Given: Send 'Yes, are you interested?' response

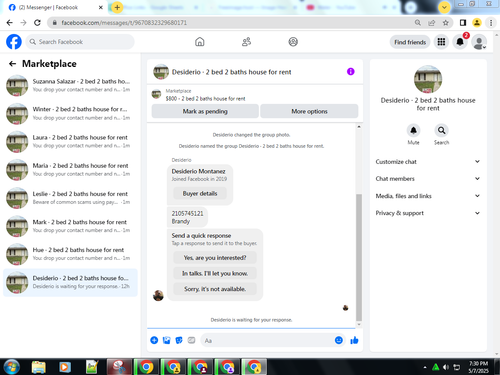Looking at the screenshot, I should pyautogui.click(x=215, y=258).
